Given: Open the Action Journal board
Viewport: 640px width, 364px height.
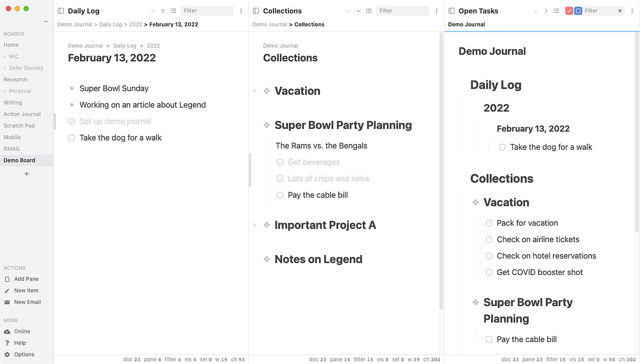Looking at the screenshot, I should point(22,114).
